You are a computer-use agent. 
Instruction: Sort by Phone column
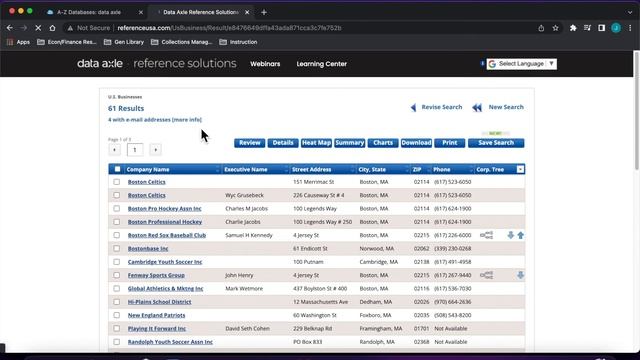pyautogui.click(x=442, y=169)
